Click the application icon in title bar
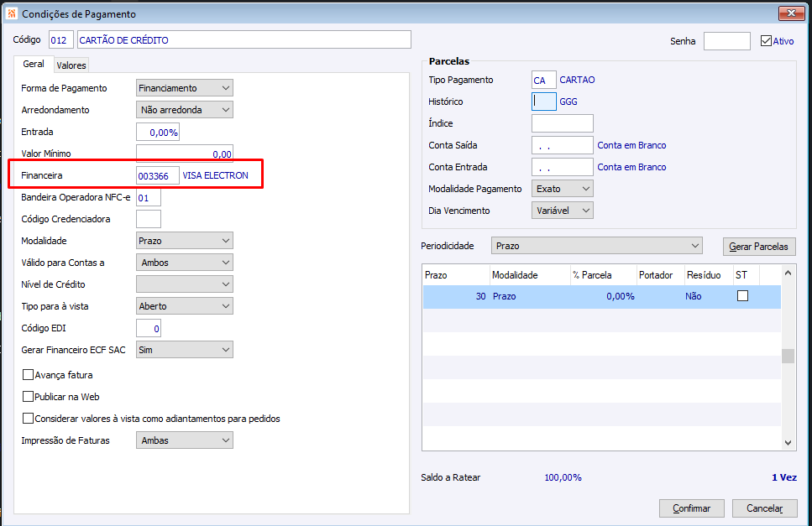 12,13
